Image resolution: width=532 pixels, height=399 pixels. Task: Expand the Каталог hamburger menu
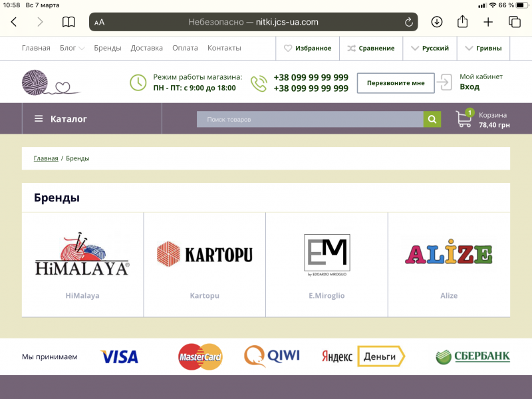click(x=61, y=119)
